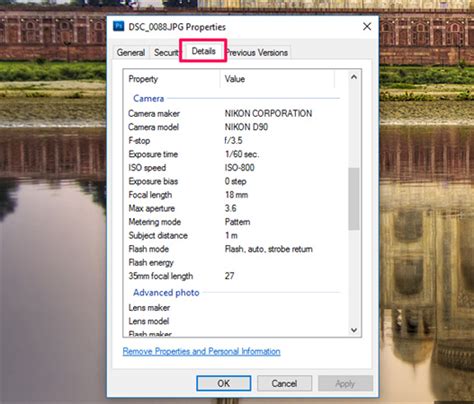The width and height of the screenshot is (474, 404).
Task: Select the Exposure bias property
Action: click(x=153, y=181)
